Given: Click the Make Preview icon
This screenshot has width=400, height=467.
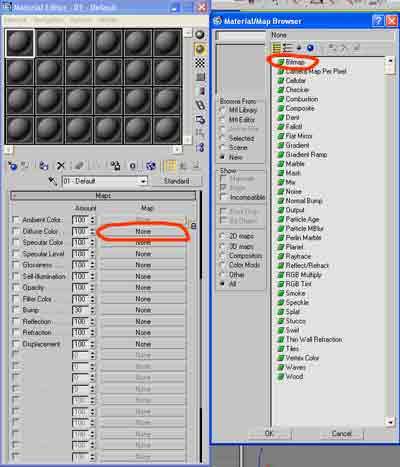Looking at the screenshot, I should [200, 105].
